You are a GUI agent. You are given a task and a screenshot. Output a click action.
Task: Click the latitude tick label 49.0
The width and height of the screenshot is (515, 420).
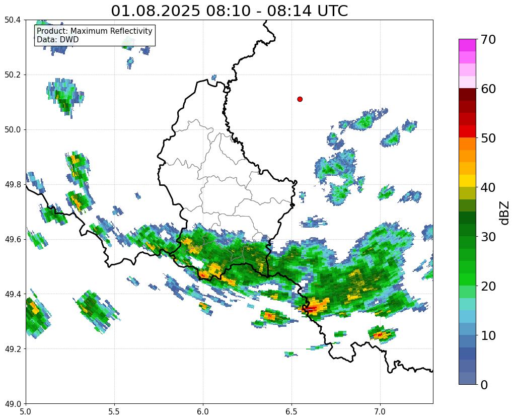pos(13,404)
